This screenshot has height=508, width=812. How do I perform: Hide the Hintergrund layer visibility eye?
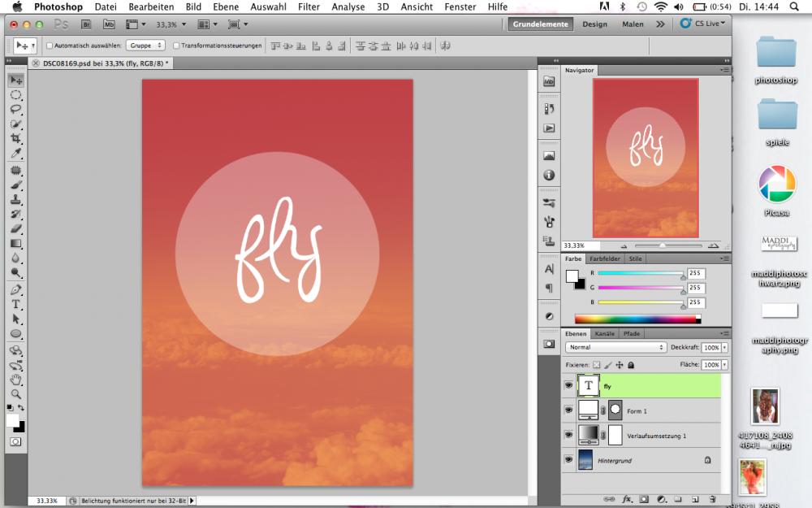tap(569, 459)
